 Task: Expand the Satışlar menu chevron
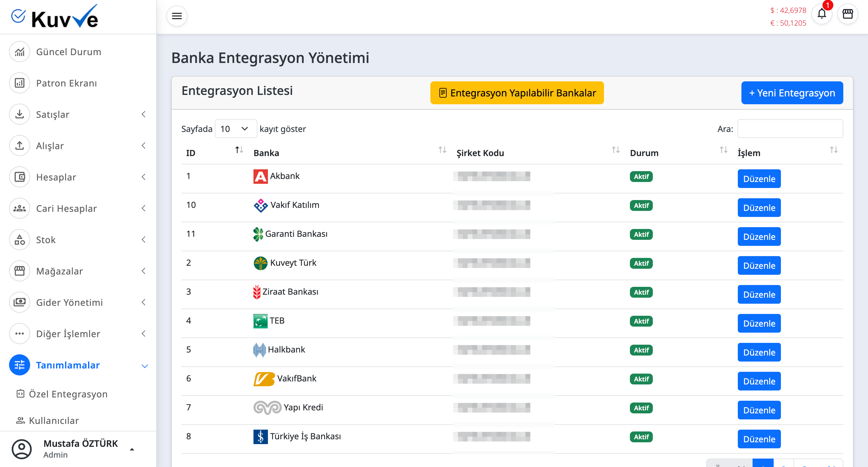(x=143, y=114)
